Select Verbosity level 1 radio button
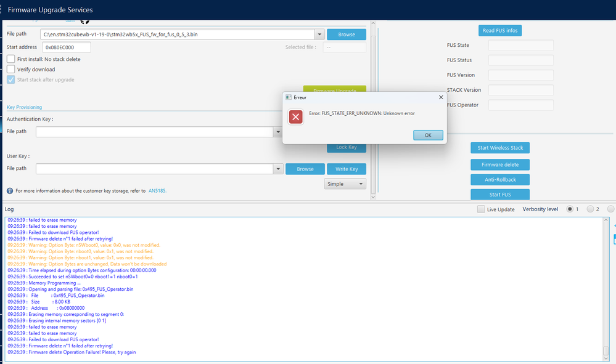This screenshot has width=616, height=364. pyautogui.click(x=570, y=209)
